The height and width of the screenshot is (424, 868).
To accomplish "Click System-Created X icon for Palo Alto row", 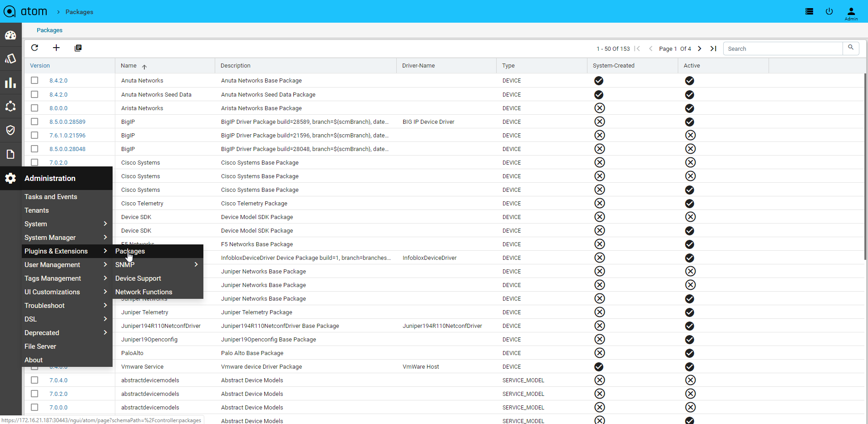I will pyautogui.click(x=600, y=353).
